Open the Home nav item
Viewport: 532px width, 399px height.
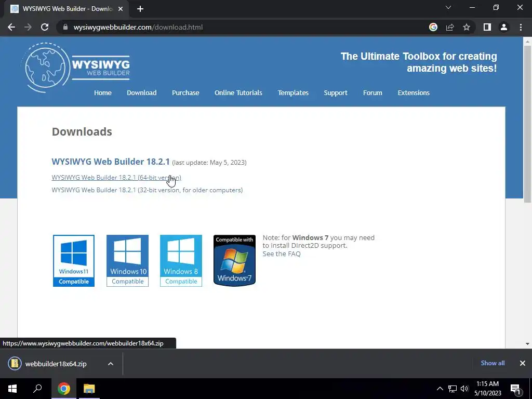click(x=103, y=92)
